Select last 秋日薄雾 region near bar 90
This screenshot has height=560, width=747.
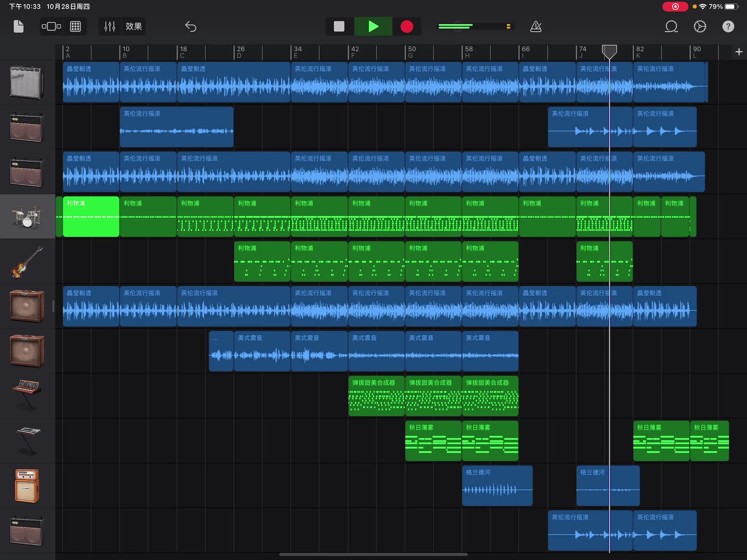tap(709, 441)
